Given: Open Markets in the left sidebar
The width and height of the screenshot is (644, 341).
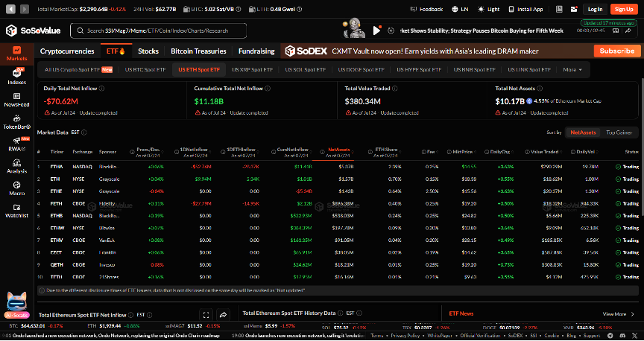Looking at the screenshot, I should pyautogui.click(x=17, y=54).
